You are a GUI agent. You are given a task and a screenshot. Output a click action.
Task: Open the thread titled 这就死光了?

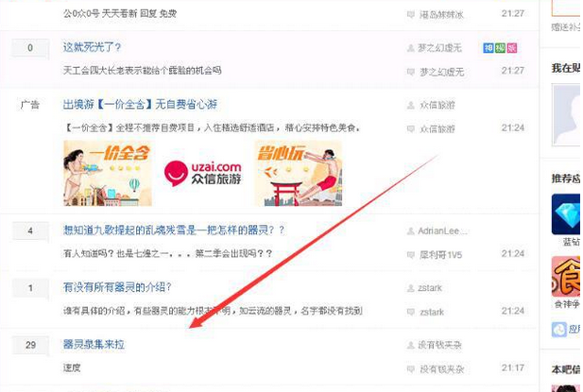click(92, 47)
